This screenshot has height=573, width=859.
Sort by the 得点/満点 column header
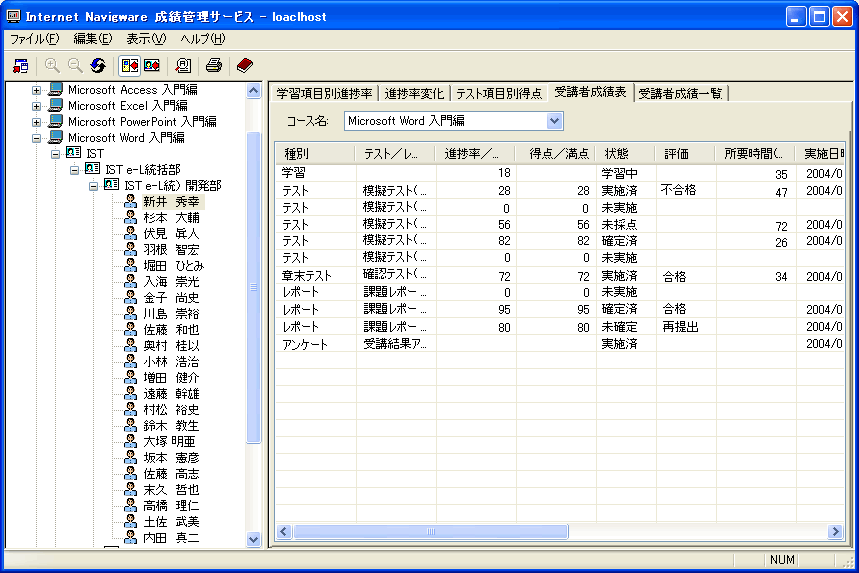click(556, 154)
